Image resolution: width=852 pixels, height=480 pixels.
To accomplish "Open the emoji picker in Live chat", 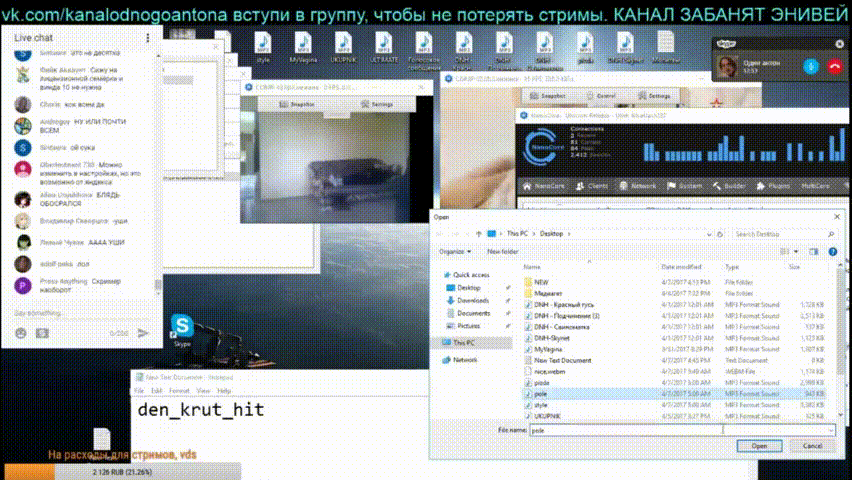I will click(21, 333).
